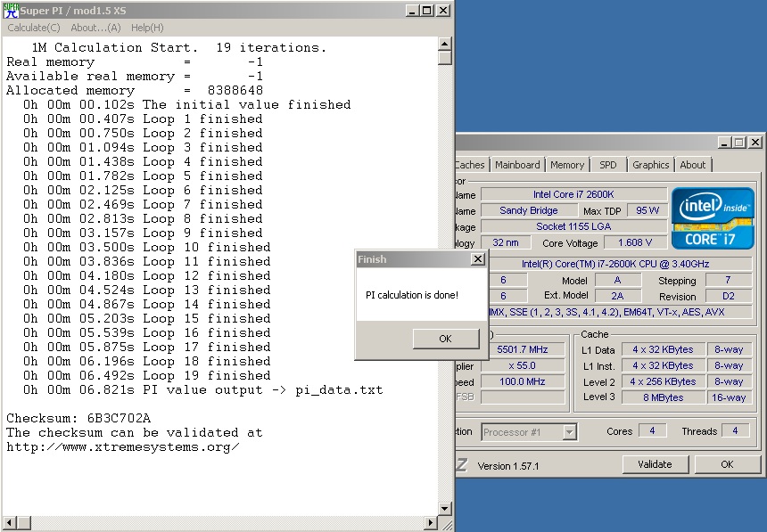Open the Calculate(C) menu
The image size is (767, 532).
click(x=34, y=28)
